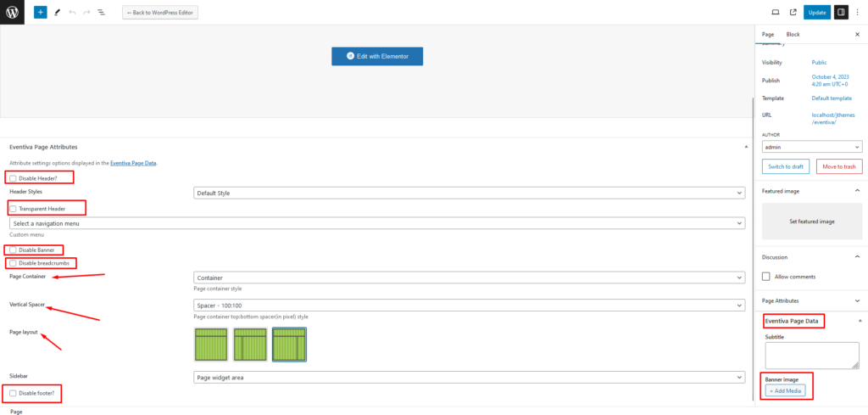Enable the Transparent Header checkbox
The height and width of the screenshot is (415, 868).
coord(13,209)
